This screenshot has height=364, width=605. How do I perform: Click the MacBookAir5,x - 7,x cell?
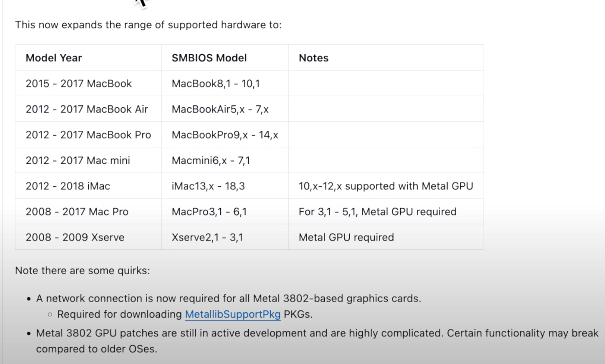click(x=220, y=109)
